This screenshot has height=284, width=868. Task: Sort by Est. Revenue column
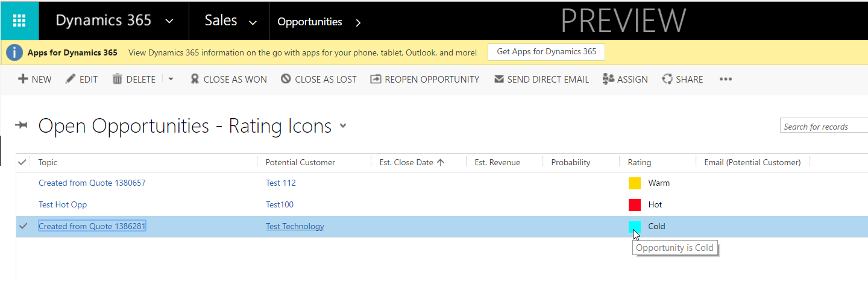497,162
